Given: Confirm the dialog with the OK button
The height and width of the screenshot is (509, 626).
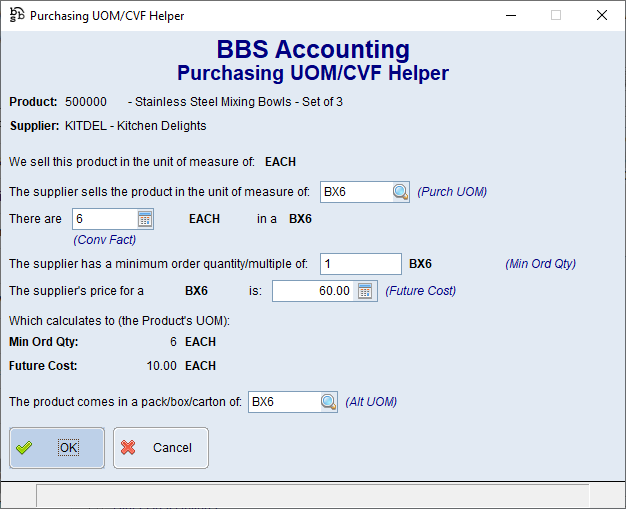Looking at the screenshot, I should [57, 448].
